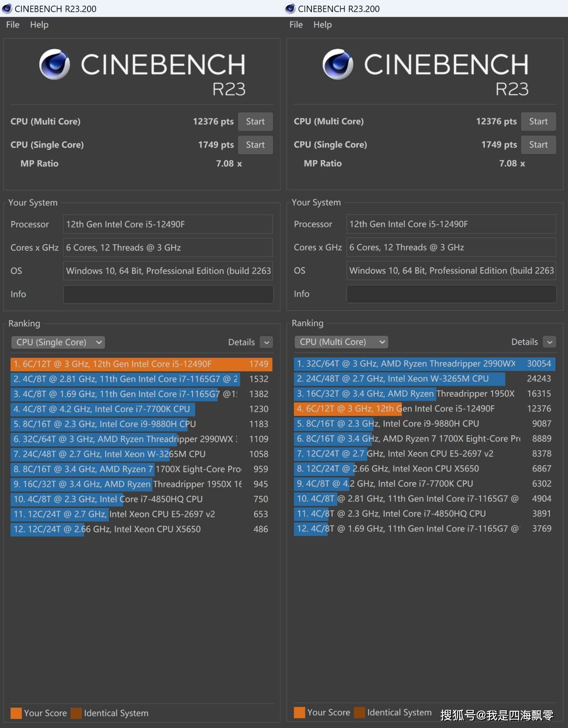Screen dimensions: 568x728
Task: Select i9-9880H row scoring 1183
Action: (x=141, y=424)
